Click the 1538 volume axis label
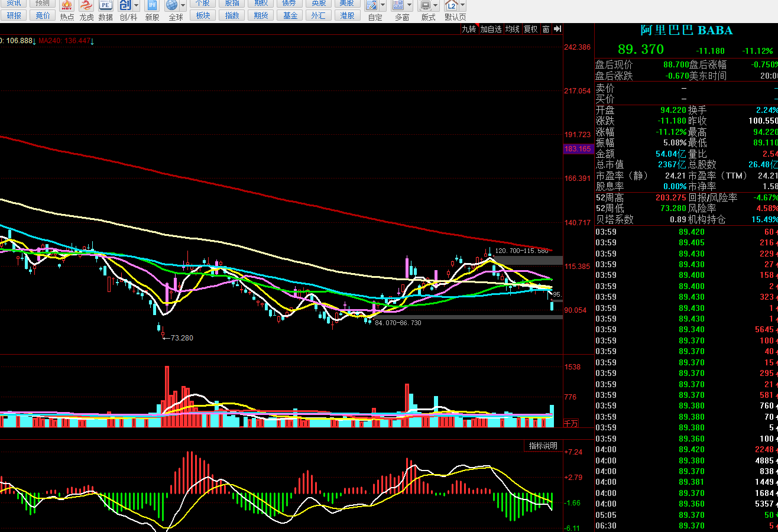The image size is (778, 532). point(572,367)
